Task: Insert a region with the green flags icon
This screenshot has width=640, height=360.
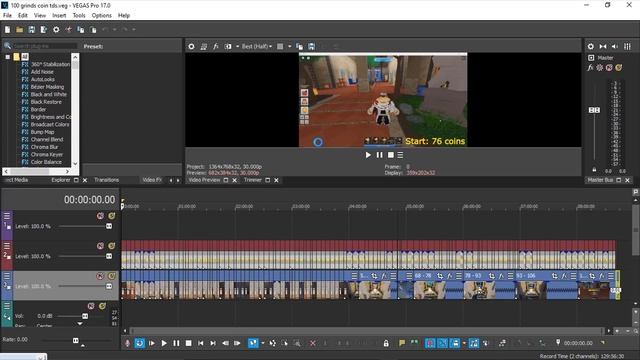Action: click(414, 343)
